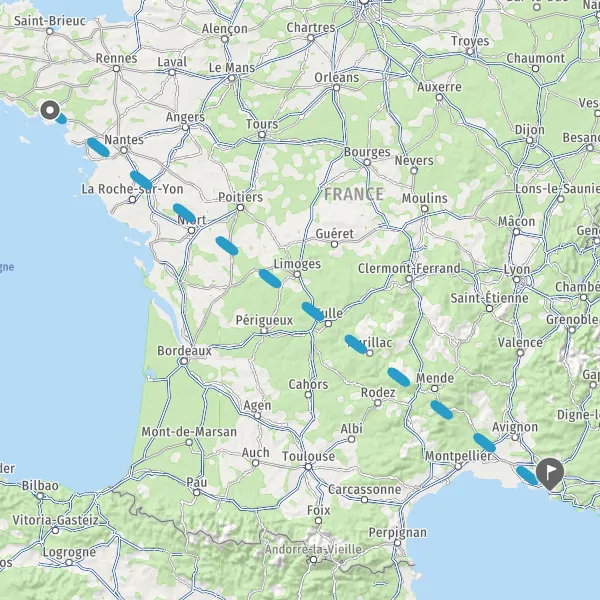The image size is (600, 600).
Task: Click the Limoges city dot
Action: (297, 274)
